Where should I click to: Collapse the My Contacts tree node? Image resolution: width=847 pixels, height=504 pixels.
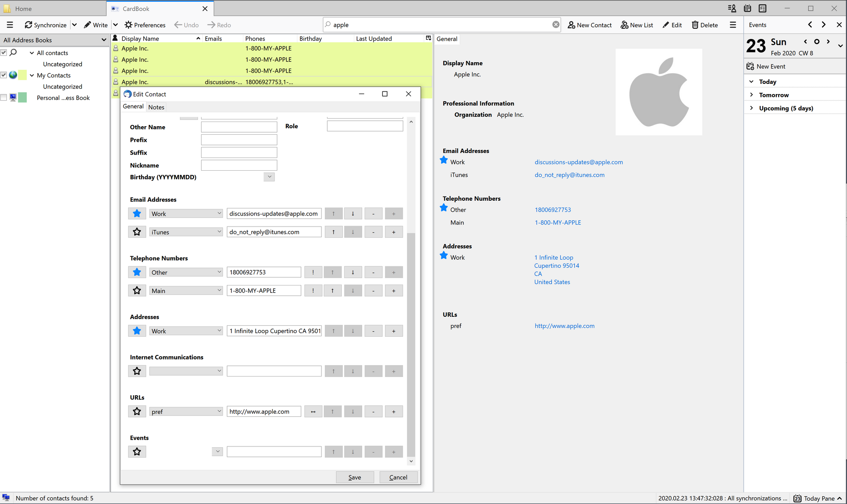[x=32, y=75]
